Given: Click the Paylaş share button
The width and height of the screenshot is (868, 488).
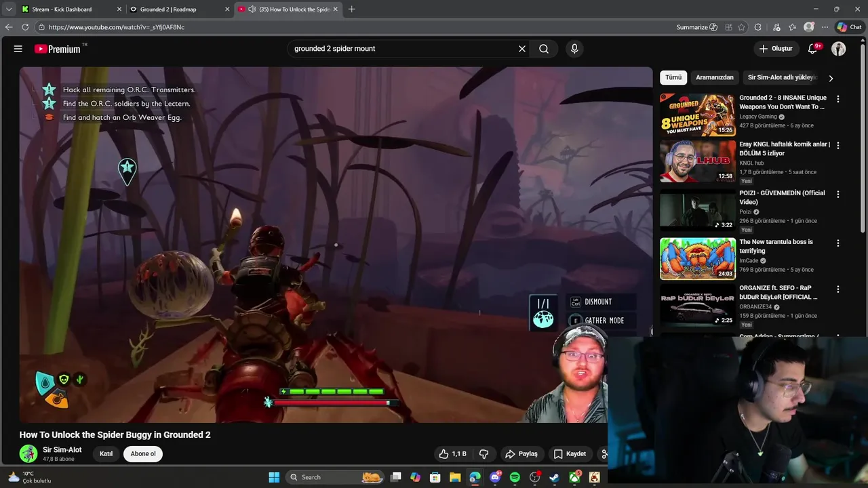Looking at the screenshot, I should pos(521,454).
